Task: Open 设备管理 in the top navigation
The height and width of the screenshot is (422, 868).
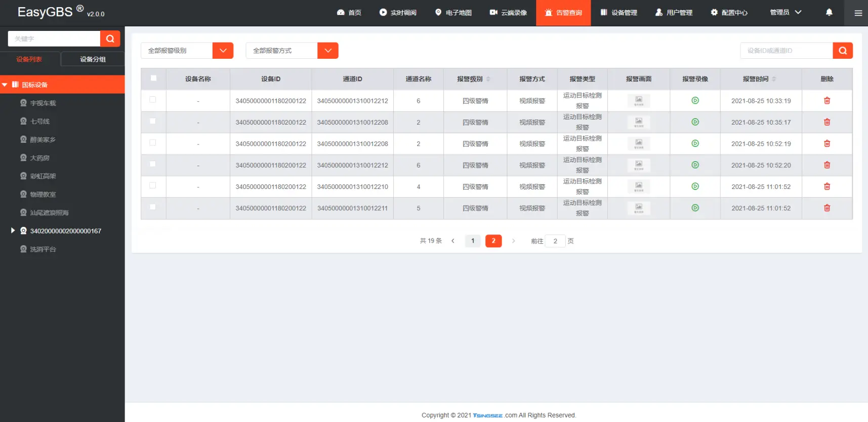Action: click(x=618, y=13)
